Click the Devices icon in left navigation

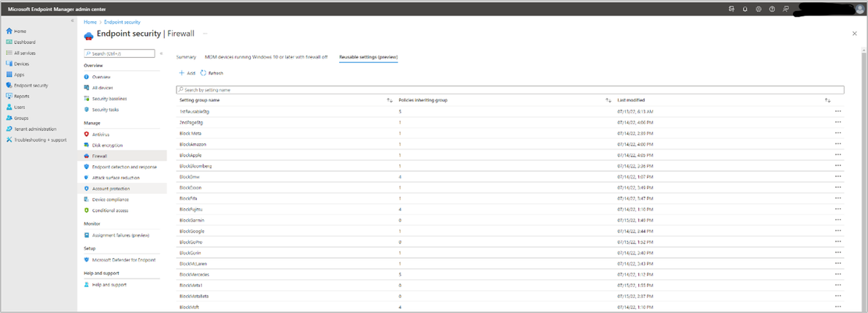(x=9, y=63)
